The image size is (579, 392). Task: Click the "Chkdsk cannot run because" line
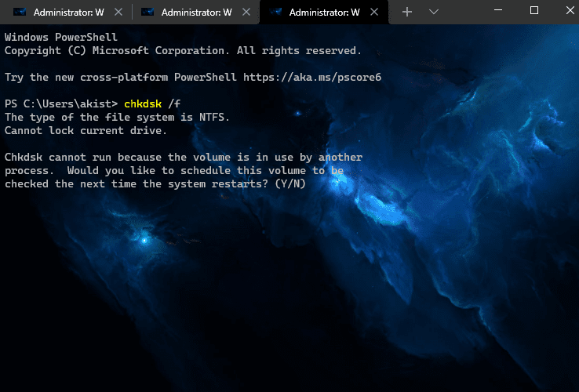pyautogui.click(x=184, y=158)
